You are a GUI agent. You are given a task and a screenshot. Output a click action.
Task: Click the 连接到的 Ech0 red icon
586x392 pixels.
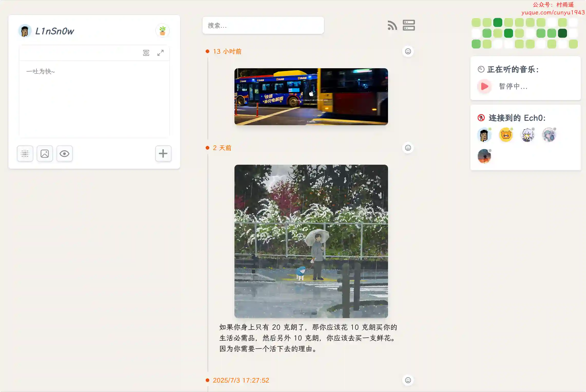coord(481,118)
